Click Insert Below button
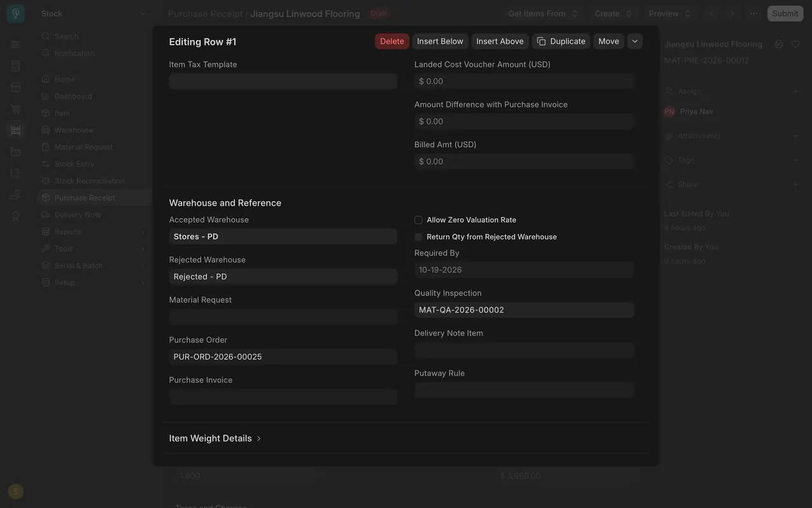Viewport: 812px width, 508px height. (x=440, y=41)
